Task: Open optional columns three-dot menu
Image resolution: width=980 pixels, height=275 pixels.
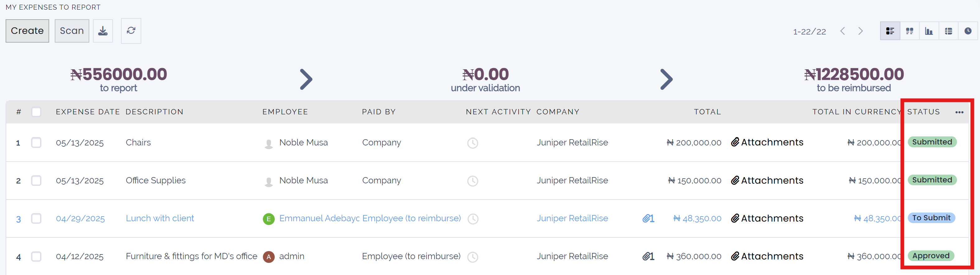Action: click(x=959, y=112)
